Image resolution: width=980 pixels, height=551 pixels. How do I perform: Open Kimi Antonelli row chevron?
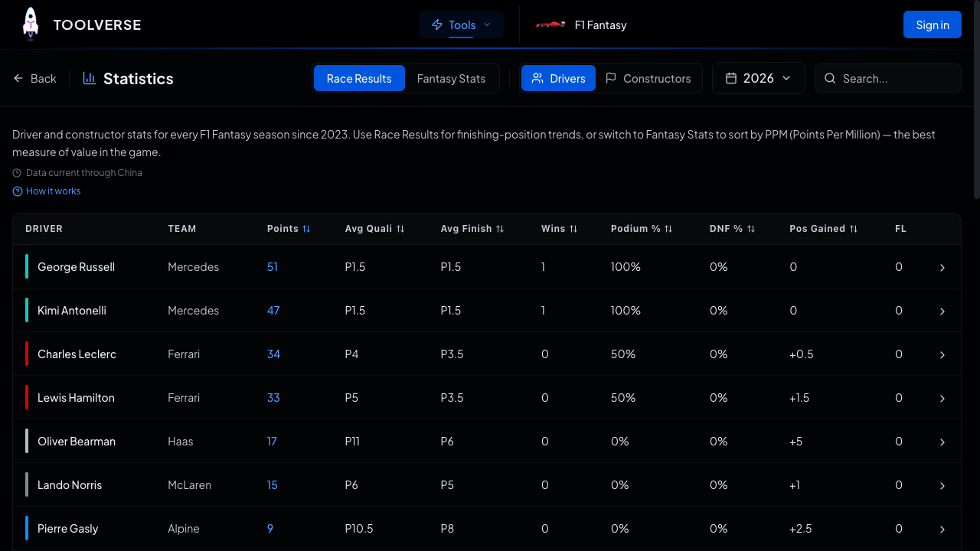click(942, 311)
